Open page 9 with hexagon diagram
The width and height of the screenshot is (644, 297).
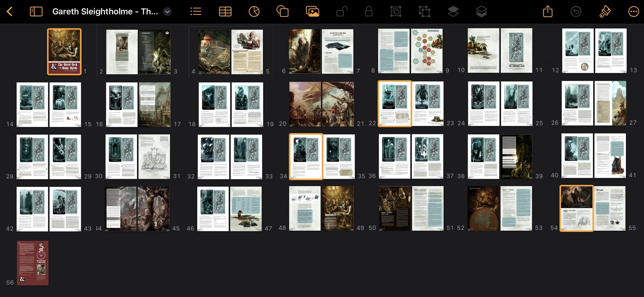point(427,51)
